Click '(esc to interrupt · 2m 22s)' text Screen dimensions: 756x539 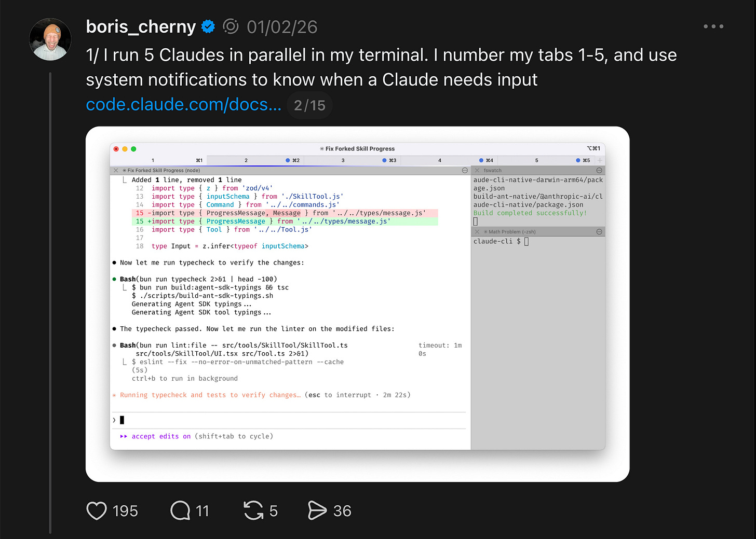pos(358,395)
